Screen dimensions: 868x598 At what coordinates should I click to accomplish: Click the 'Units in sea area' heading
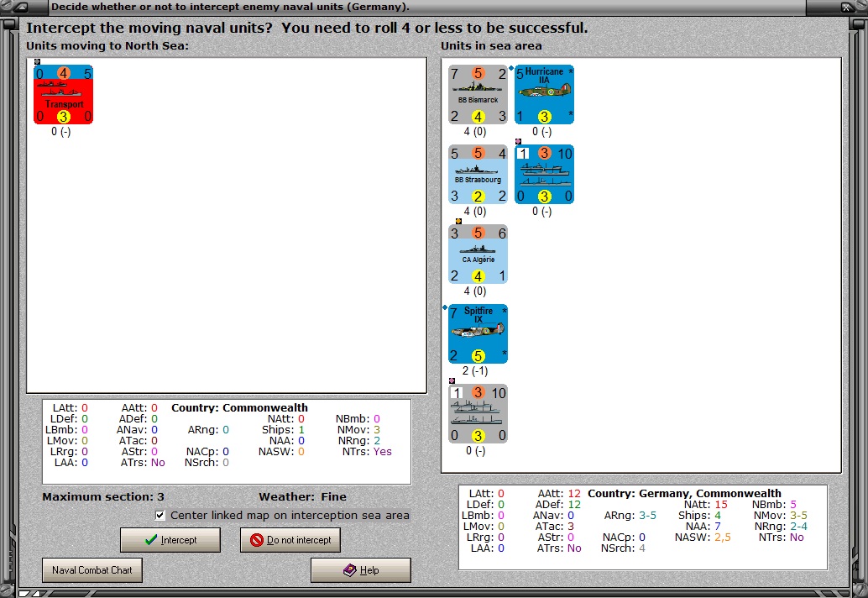point(491,46)
